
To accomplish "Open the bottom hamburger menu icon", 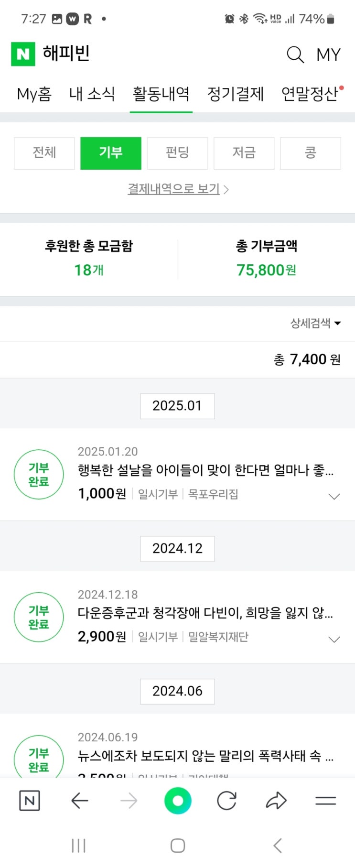I will pos(325,800).
